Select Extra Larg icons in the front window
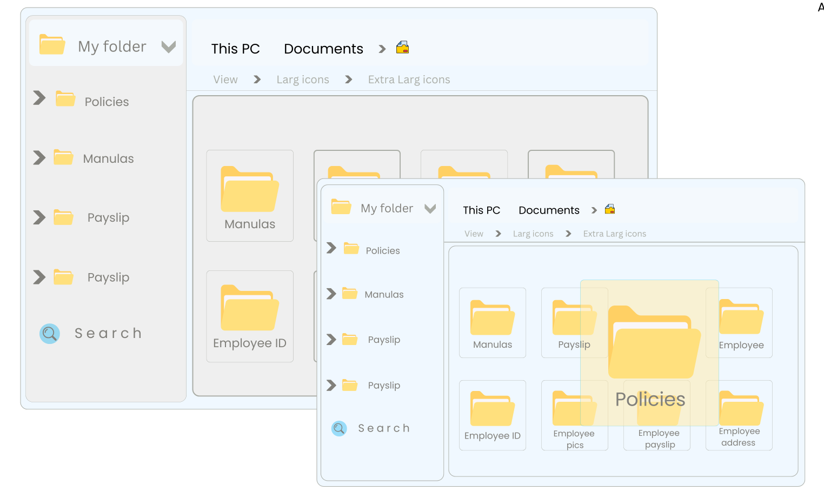Screen dimensions: 824x504 point(615,234)
